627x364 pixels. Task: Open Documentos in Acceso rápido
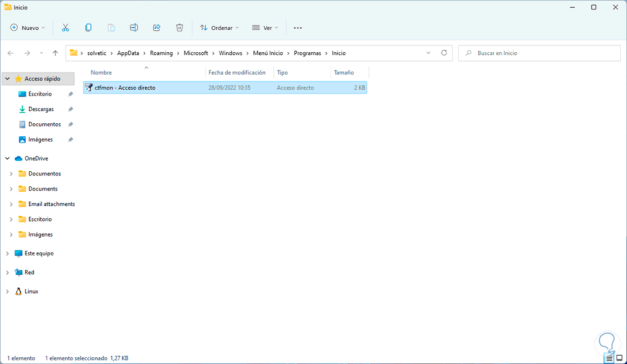click(x=44, y=124)
